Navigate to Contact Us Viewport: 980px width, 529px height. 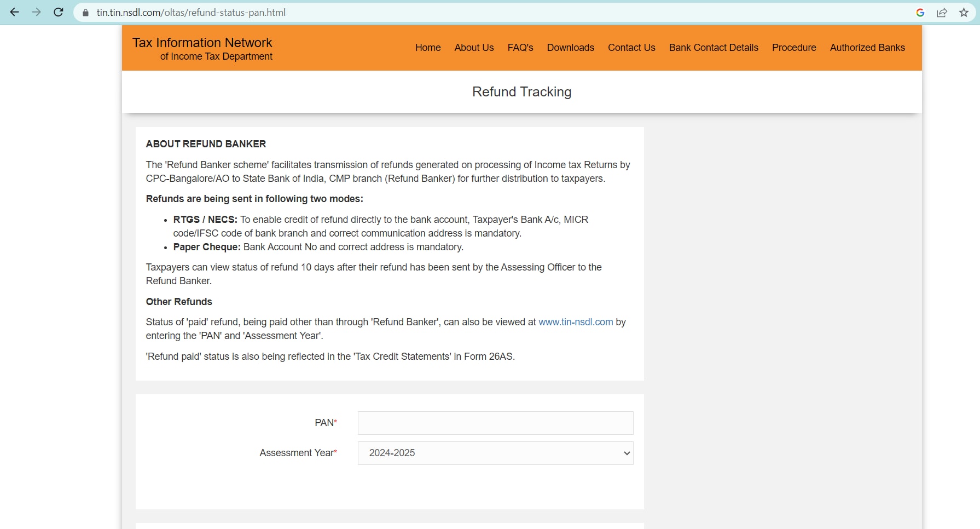click(631, 48)
